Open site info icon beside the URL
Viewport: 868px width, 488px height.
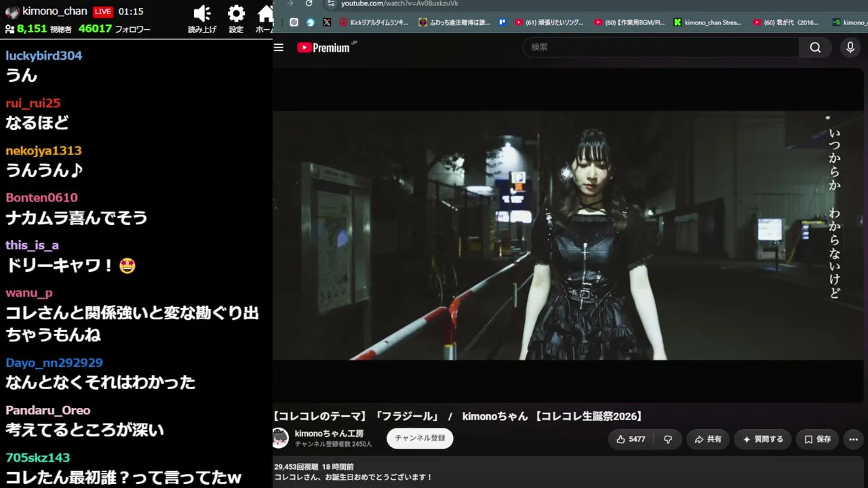click(x=330, y=3)
